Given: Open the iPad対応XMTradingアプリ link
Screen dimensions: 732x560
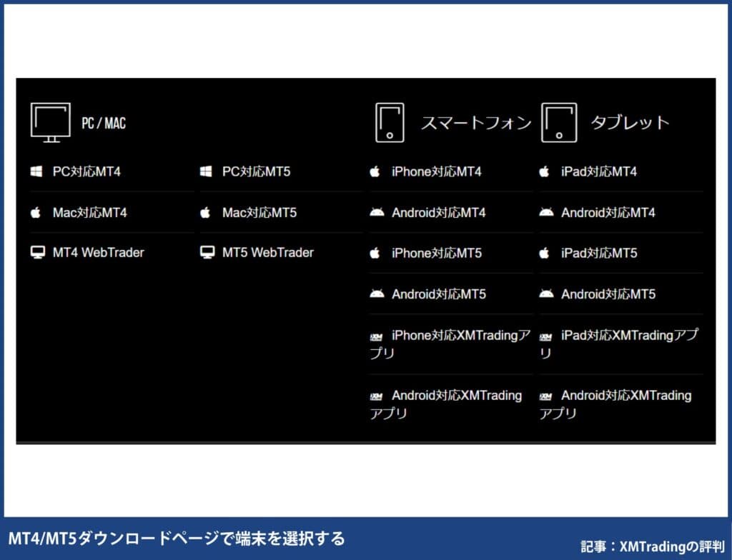Looking at the screenshot, I should pos(619,344).
